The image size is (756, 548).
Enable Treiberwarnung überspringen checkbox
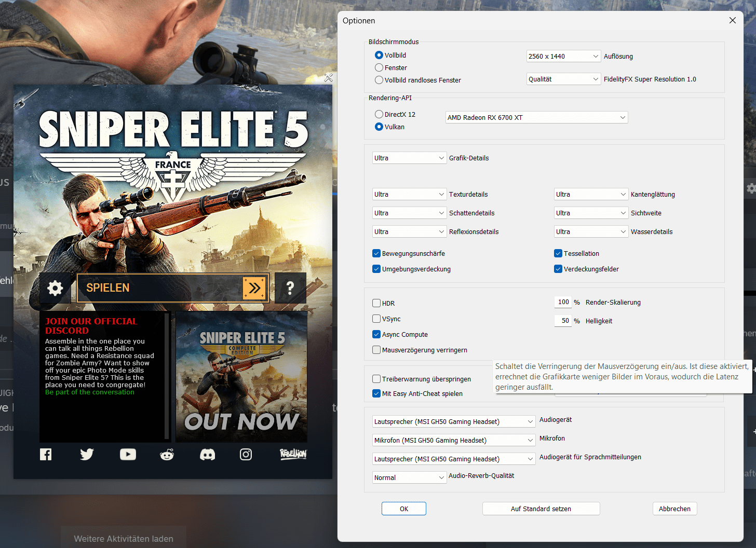(376, 379)
